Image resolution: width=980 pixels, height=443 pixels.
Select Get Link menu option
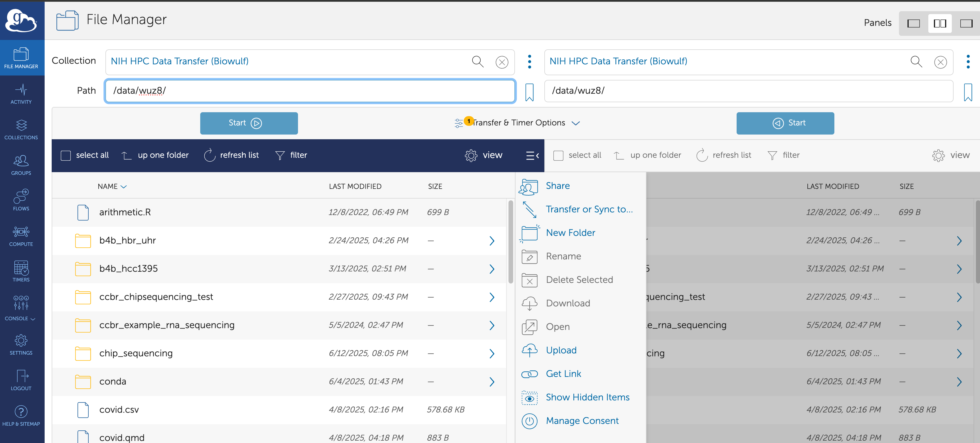[563, 374]
